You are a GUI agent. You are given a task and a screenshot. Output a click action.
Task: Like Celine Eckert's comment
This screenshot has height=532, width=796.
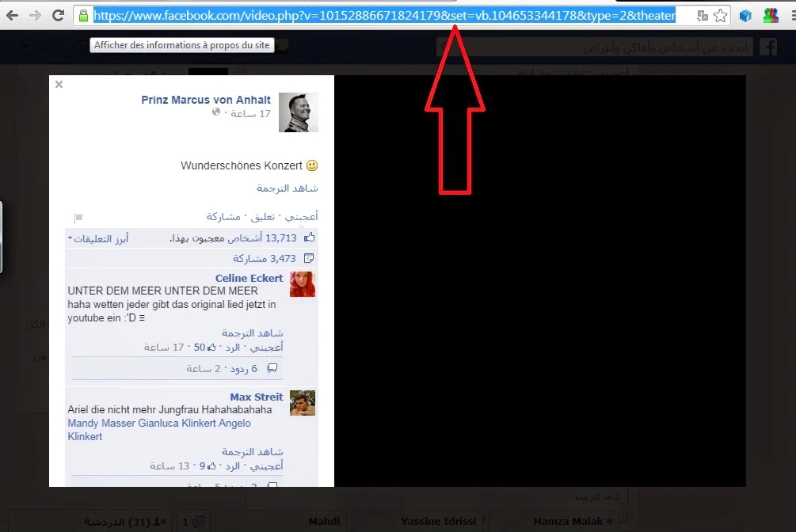[266, 348]
